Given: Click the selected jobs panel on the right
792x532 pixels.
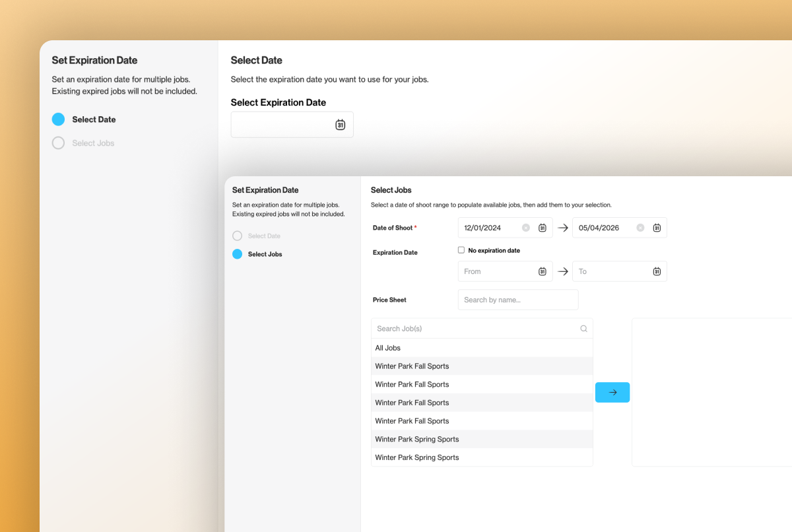Looking at the screenshot, I should click(x=711, y=392).
